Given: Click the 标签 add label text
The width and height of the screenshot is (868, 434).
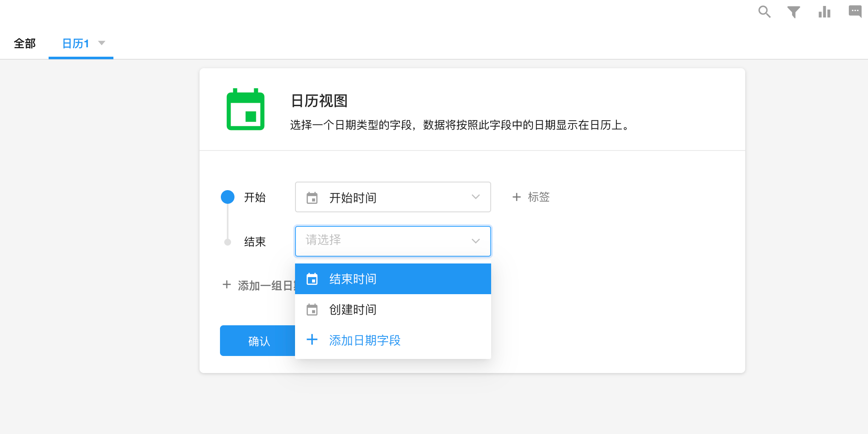Looking at the screenshot, I should click(538, 197).
